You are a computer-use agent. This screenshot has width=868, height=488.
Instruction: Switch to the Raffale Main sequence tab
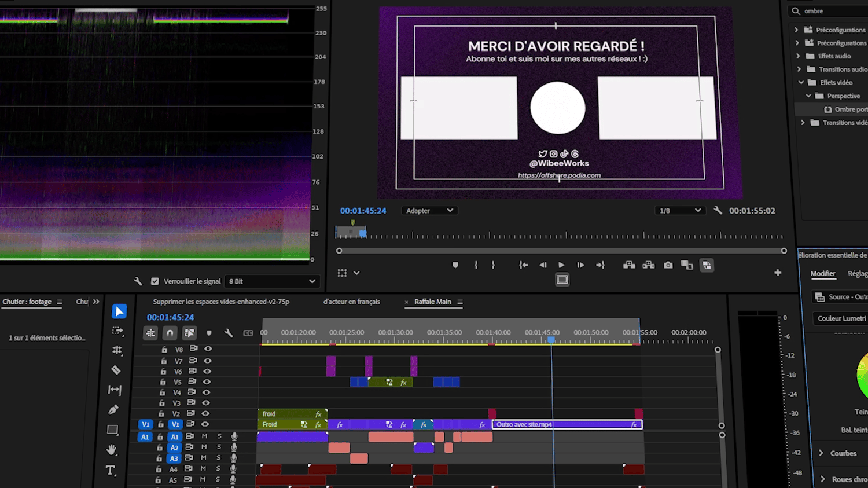(433, 302)
